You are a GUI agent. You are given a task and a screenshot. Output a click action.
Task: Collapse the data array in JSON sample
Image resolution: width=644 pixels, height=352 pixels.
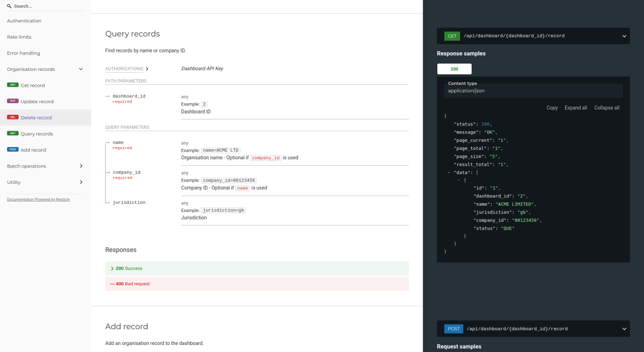point(448,173)
